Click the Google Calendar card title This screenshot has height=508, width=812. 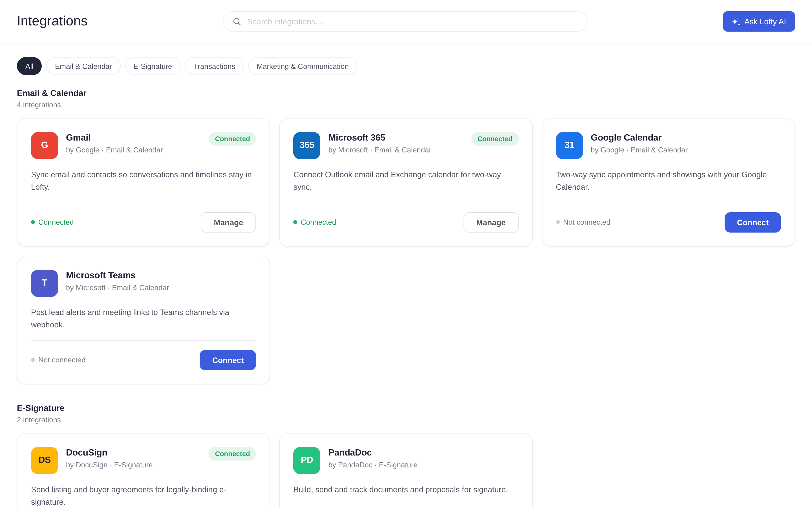pos(626,137)
